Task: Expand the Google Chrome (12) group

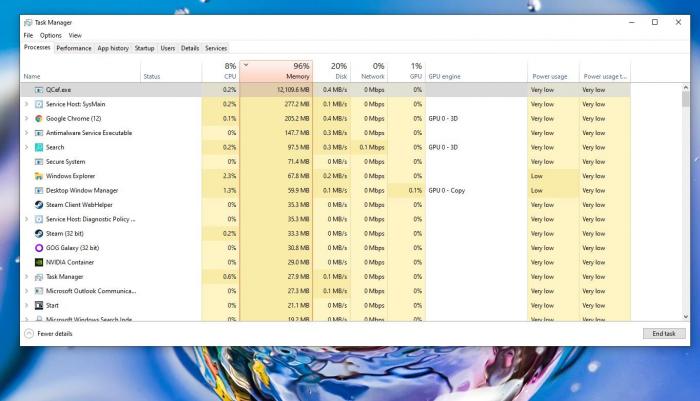Action: (26, 118)
